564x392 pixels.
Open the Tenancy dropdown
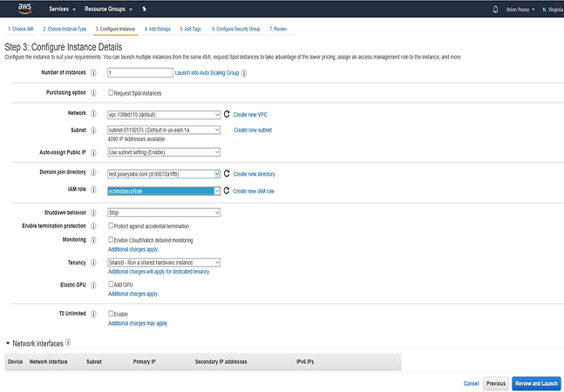[163, 262]
